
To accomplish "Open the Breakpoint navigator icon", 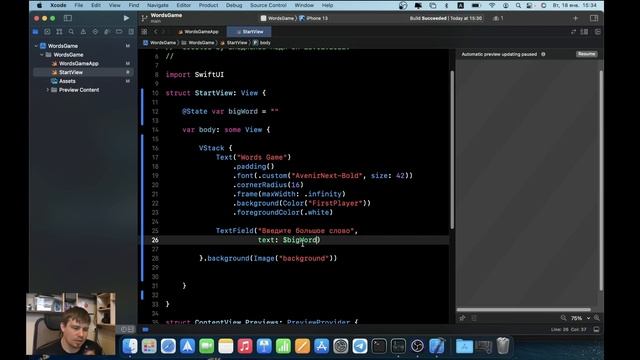I will pyautogui.click(x=119, y=32).
